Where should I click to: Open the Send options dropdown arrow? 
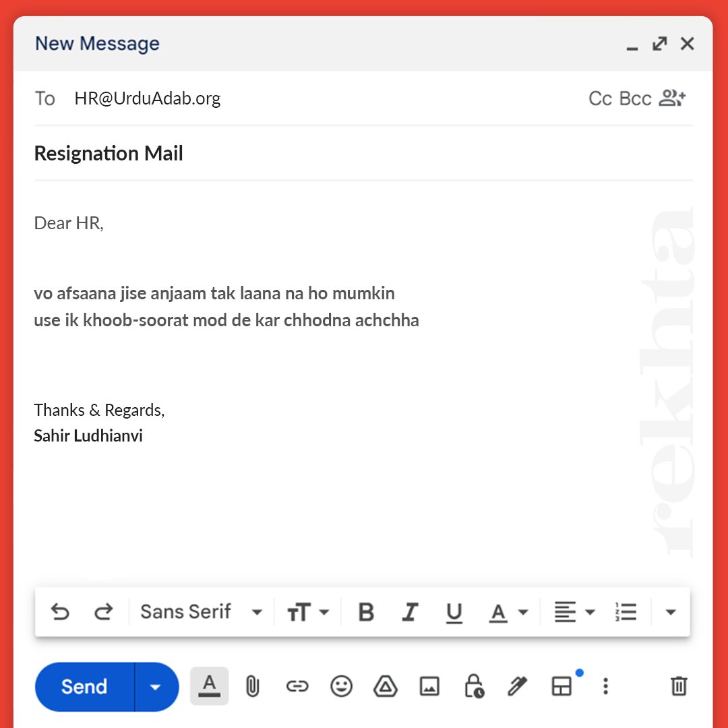coord(156,687)
